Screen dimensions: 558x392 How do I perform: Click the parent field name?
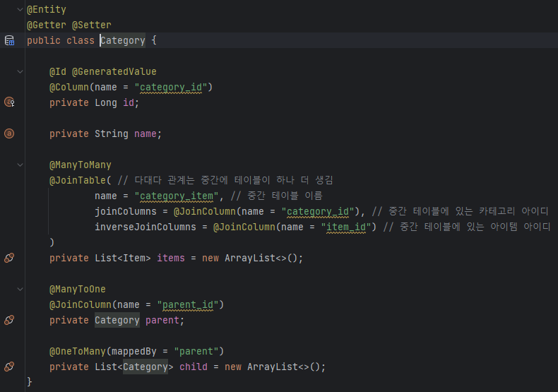tap(162, 321)
